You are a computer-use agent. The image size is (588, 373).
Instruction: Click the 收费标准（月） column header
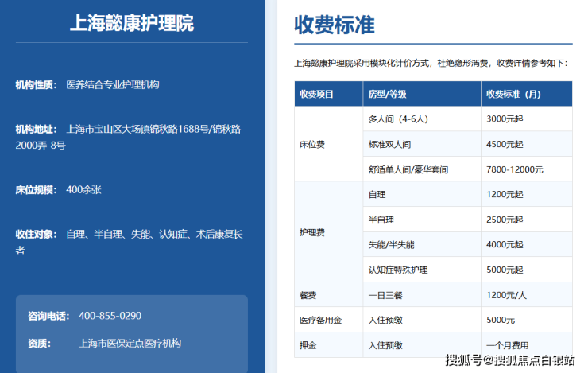tap(527, 94)
